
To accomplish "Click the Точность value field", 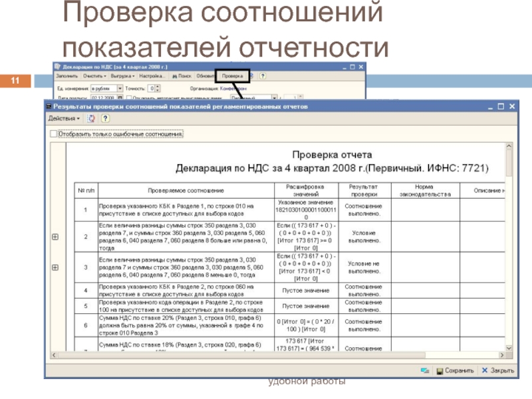I will click(152, 88).
